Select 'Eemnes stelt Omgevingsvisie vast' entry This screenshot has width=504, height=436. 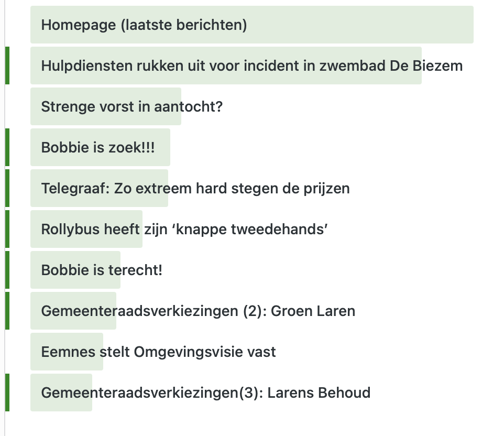[x=158, y=352]
